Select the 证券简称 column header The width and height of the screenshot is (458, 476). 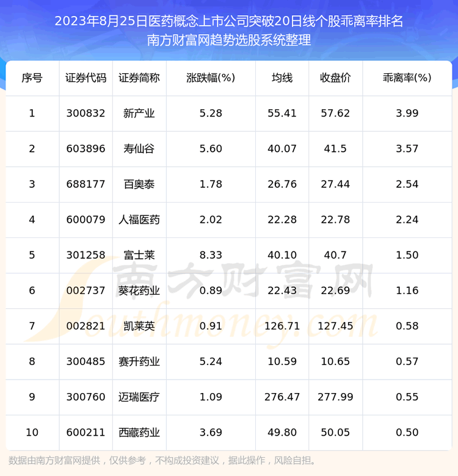click(x=139, y=78)
